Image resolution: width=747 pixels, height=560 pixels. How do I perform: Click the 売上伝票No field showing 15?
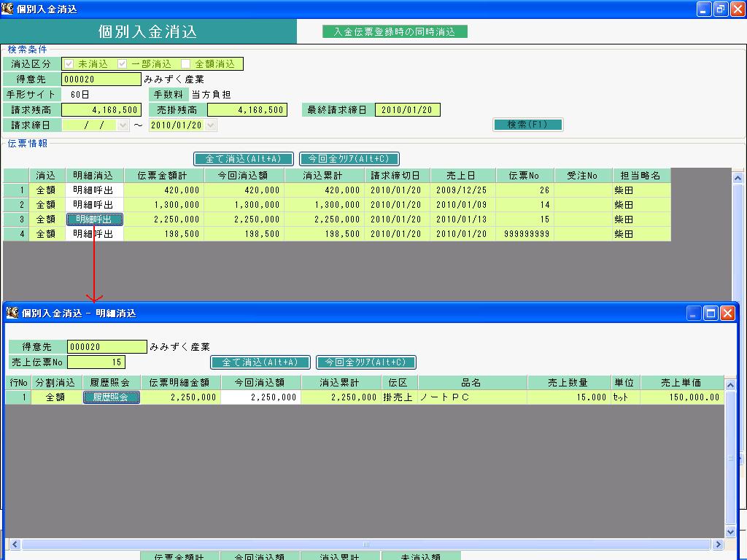96,362
